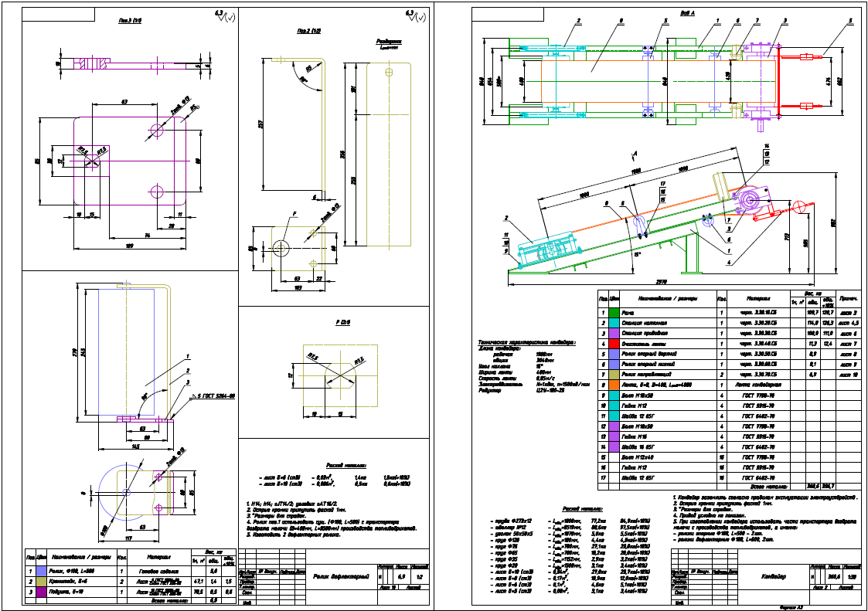Click the 'Техническая характеристика конвейера' heading
Image resolution: width=868 pixels, height=611 pixels.
pos(526,343)
